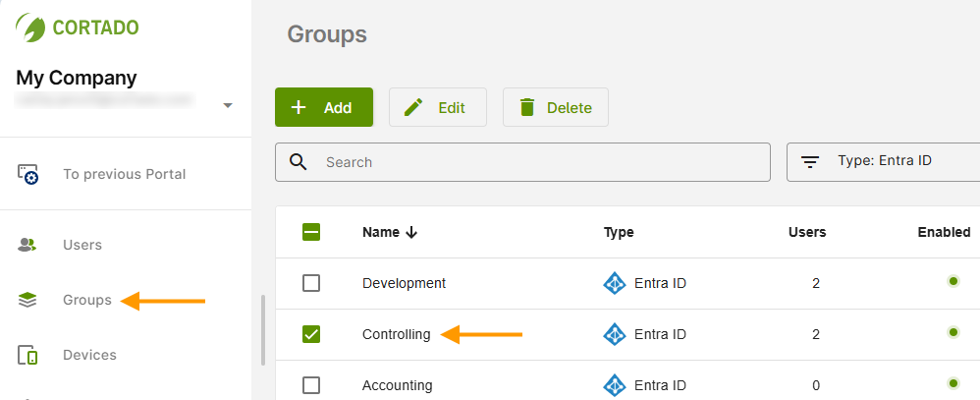Viewport: 980px width, 400px height.
Task: Sort by the Name column header
Action: (x=381, y=232)
